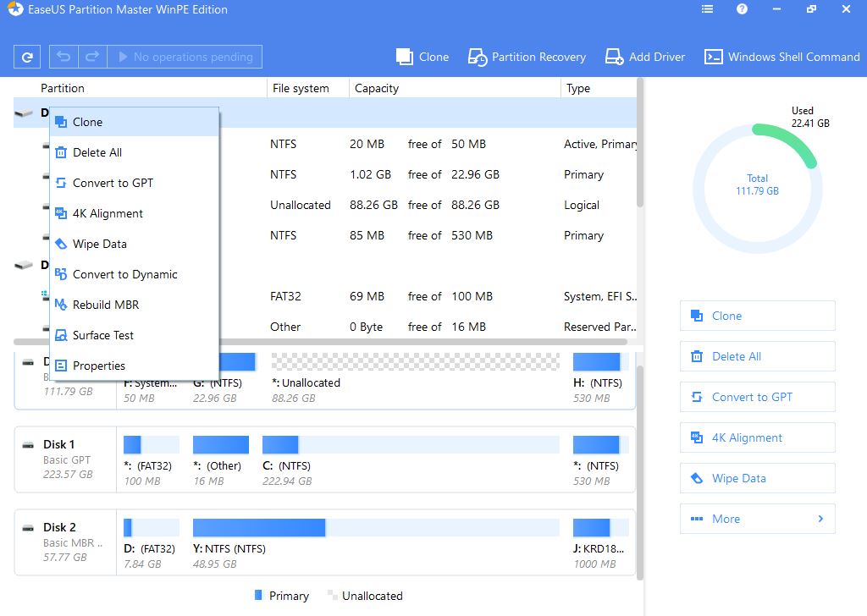Select Convert to GPT in the context menu

(x=113, y=183)
